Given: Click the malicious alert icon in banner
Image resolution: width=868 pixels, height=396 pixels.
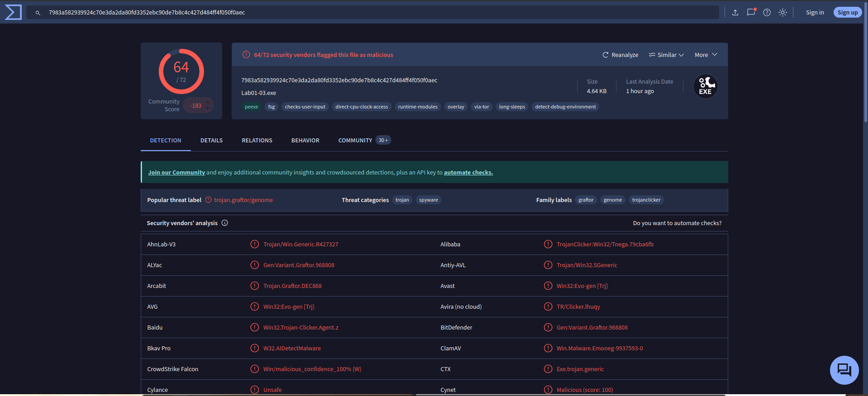Looking at the screenshot, I should click(x=246, y=55).
